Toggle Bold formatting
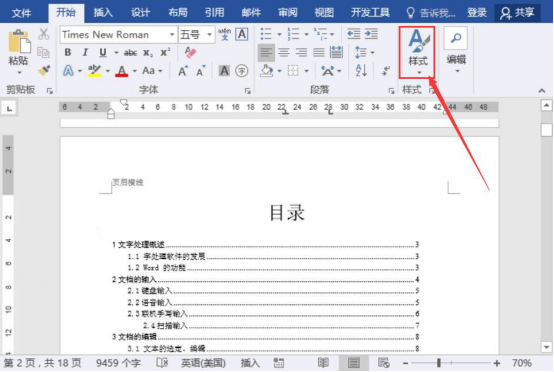 pyautogui.click(x=67, y=53)
